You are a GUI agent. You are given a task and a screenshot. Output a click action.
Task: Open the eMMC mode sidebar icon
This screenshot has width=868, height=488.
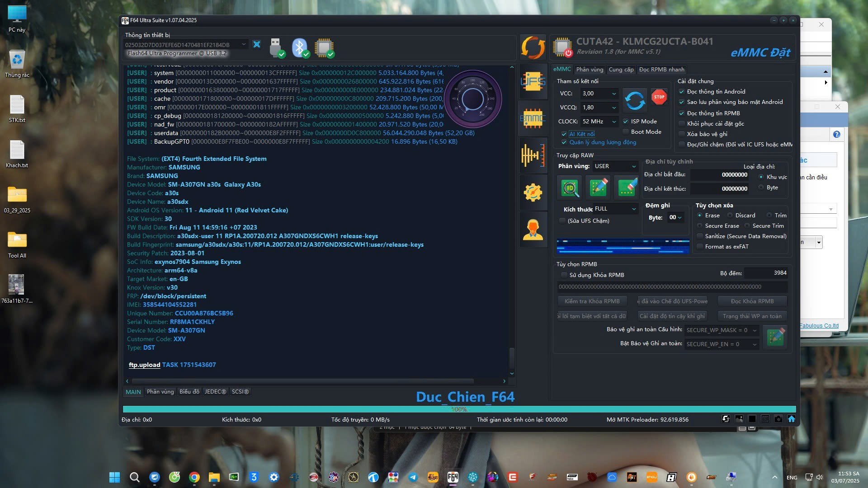533,119
